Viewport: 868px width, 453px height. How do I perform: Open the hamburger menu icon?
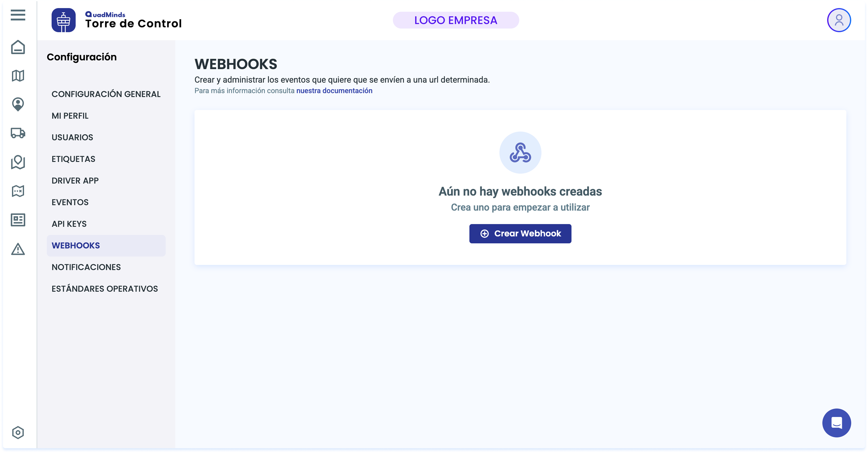(18, 15)
